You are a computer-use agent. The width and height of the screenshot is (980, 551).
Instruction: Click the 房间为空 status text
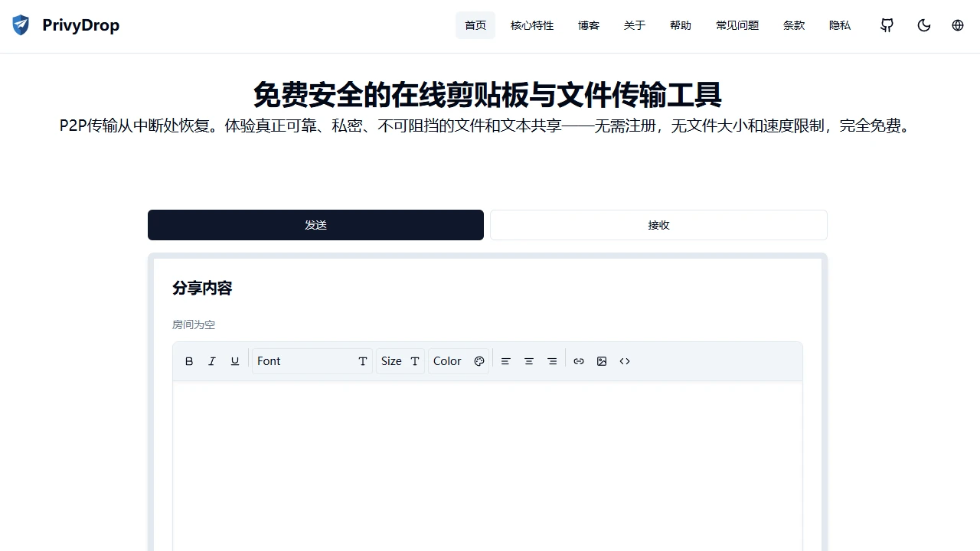[x=194, y=324]
